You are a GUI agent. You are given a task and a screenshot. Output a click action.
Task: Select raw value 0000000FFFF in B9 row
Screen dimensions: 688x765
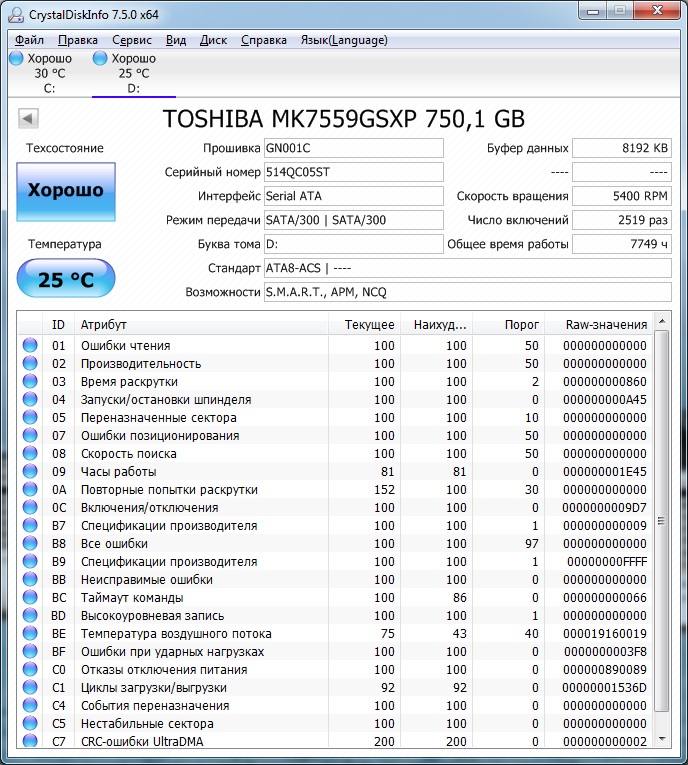pyautogui.click(x=607, y=562)
